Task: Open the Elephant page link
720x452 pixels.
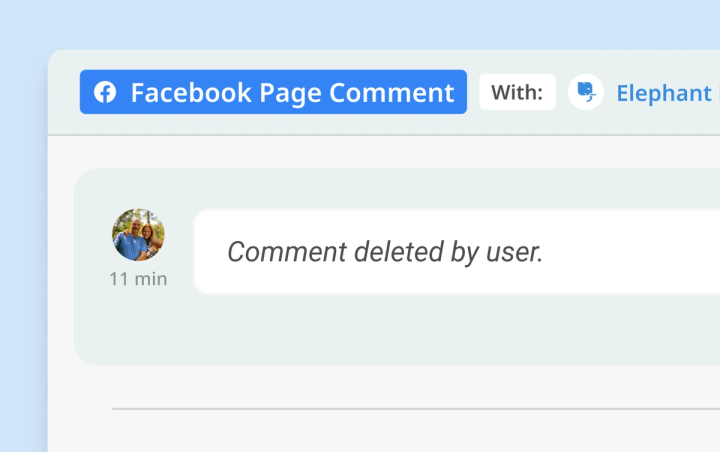Action: tap(663, 93)
